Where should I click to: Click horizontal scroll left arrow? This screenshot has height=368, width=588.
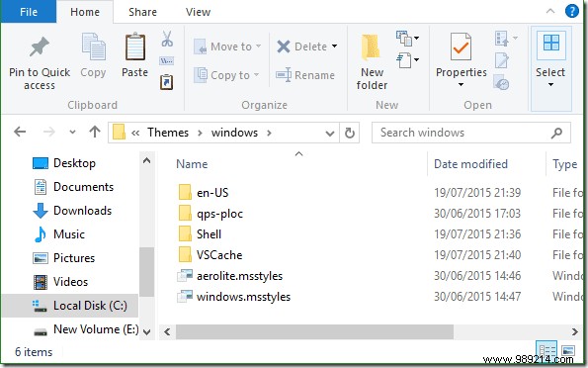point(167,331)
